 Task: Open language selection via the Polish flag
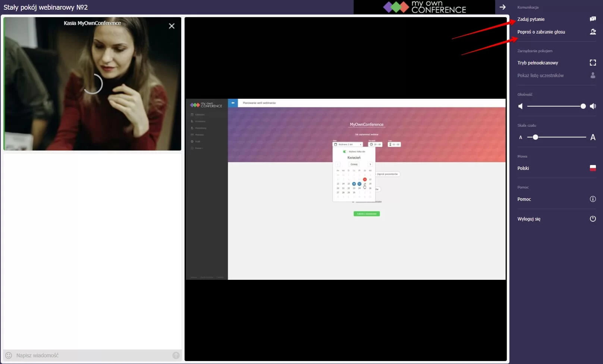(593, 168)
